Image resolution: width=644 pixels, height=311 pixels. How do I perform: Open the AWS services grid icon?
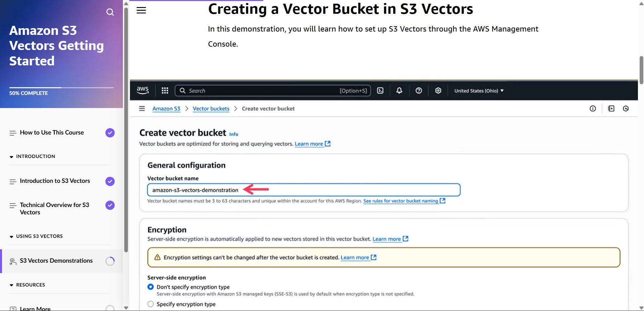click(x=164, y=91)
